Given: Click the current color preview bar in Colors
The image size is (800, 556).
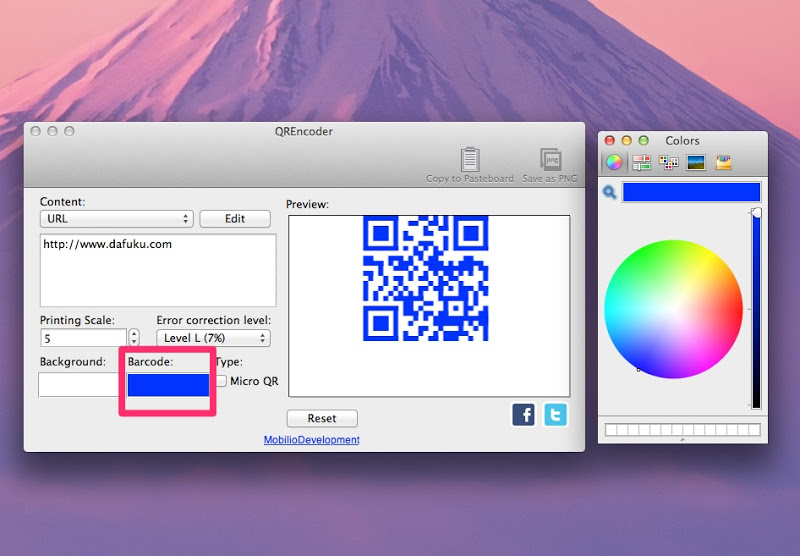Looking at the screenshot, I should point(691,192).
